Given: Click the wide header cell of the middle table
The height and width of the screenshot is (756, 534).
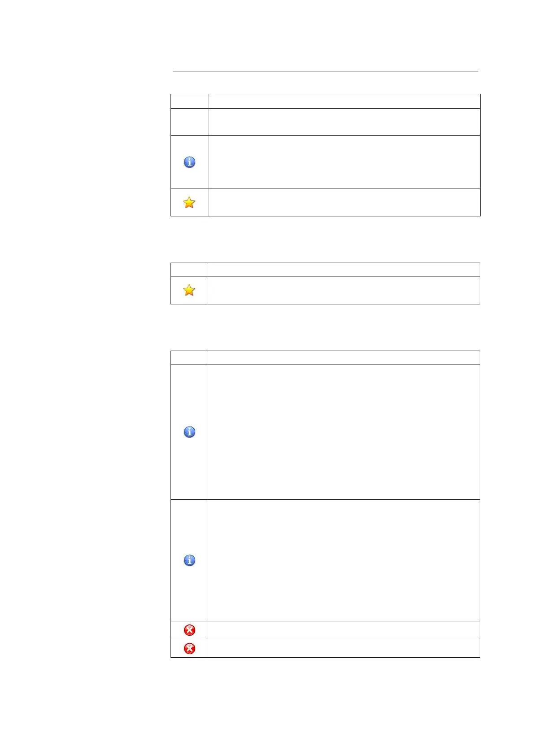Looking at the screenshot, I should pyautogui.click(x=344, y=270).
